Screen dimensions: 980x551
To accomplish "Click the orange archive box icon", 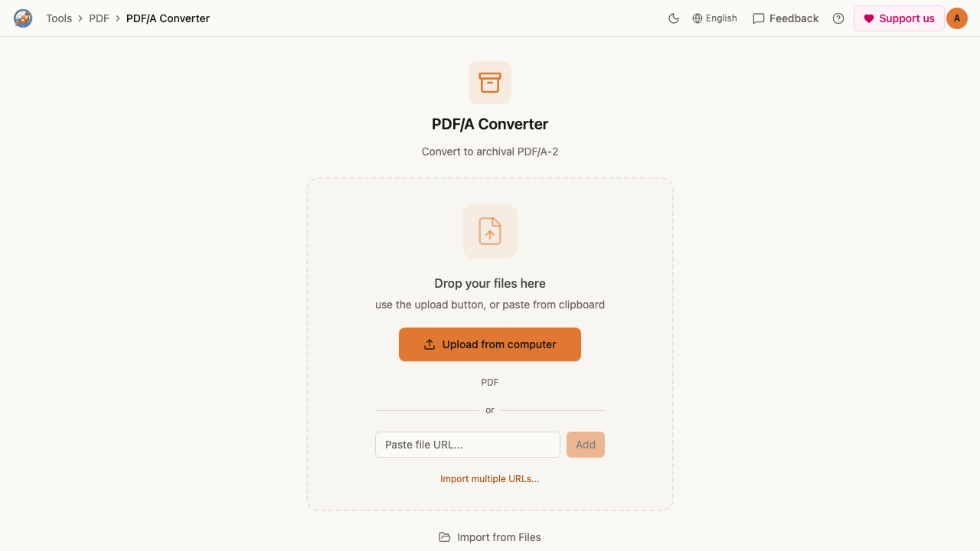I will tap(490, 83).
